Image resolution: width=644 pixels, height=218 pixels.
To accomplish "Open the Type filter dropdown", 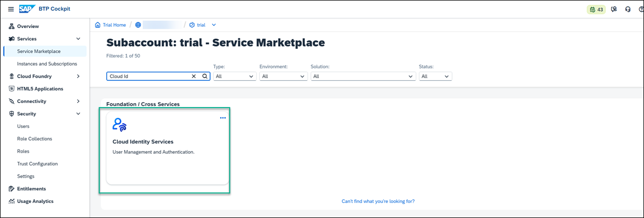I will coord(235,77).
